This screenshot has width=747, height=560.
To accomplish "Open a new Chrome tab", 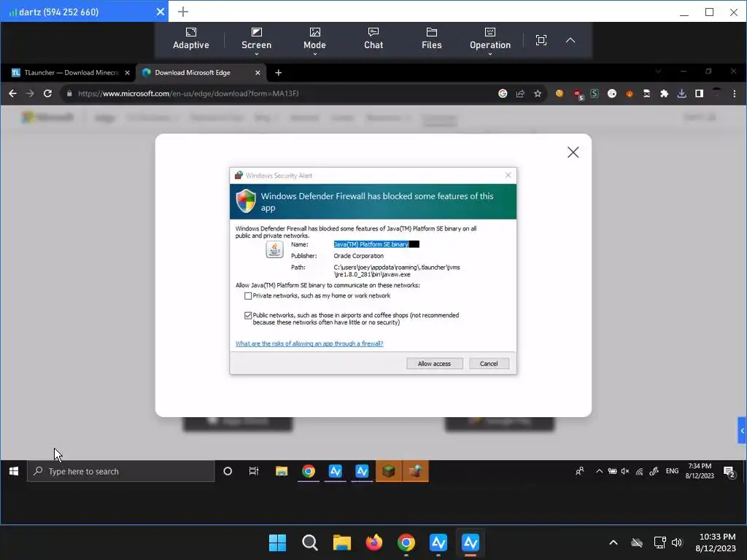I will coord(278,73).
